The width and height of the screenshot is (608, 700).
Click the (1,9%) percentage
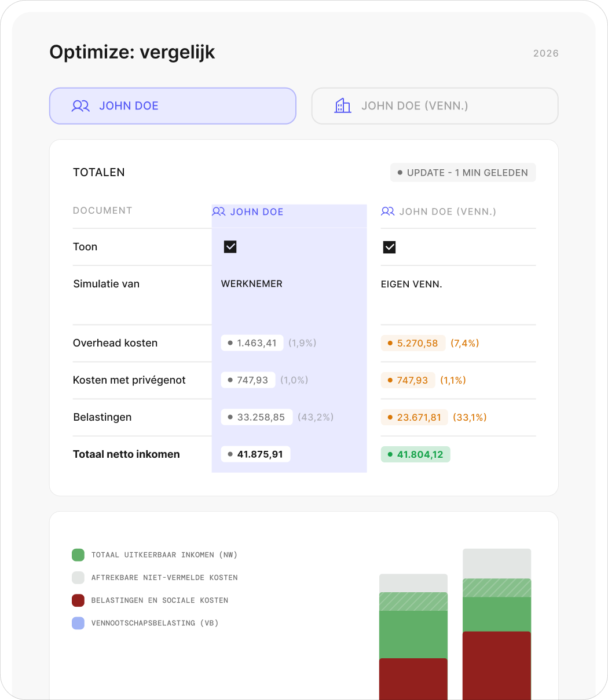[302, 343]
